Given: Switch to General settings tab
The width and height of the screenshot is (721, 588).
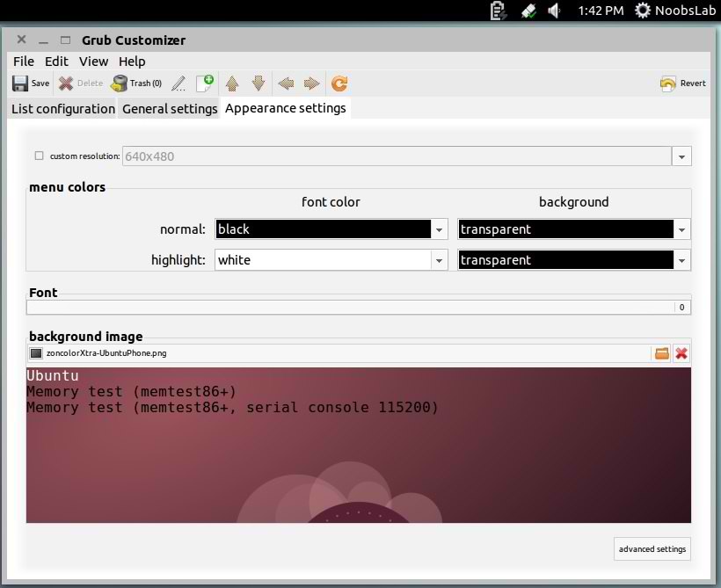Looking at the screenshot, I should [170, 109].
